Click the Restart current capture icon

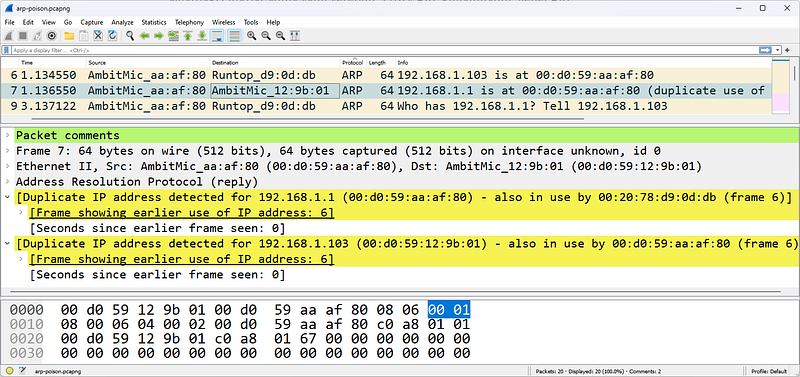[x=37, y=36]
